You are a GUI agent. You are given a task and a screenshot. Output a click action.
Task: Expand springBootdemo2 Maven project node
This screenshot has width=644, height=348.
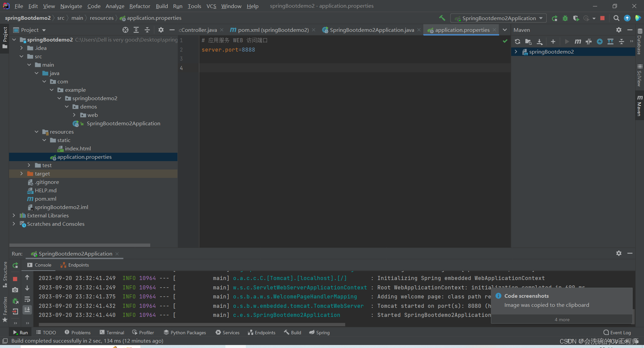pyautogui.click(x=516, y=52)
